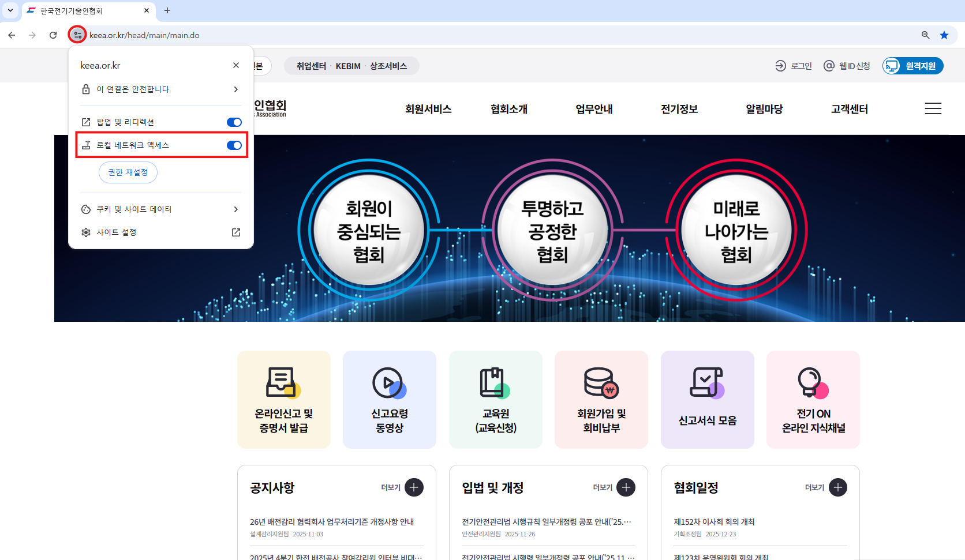Bookmark this page with the star icon
Image resolution: width=965 pixels, height=560 pixels.
click(944, 35)
